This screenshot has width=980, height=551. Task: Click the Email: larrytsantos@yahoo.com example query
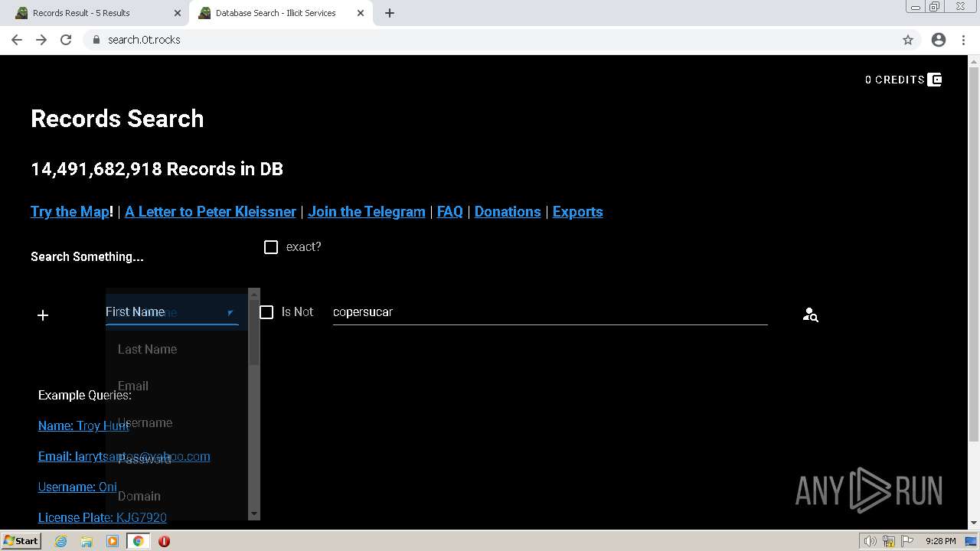(124, 456)
